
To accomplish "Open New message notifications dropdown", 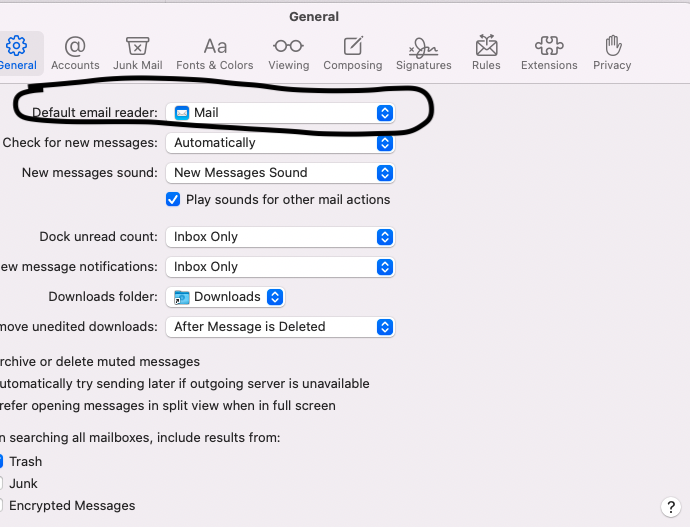I will [x=280, y=267].
